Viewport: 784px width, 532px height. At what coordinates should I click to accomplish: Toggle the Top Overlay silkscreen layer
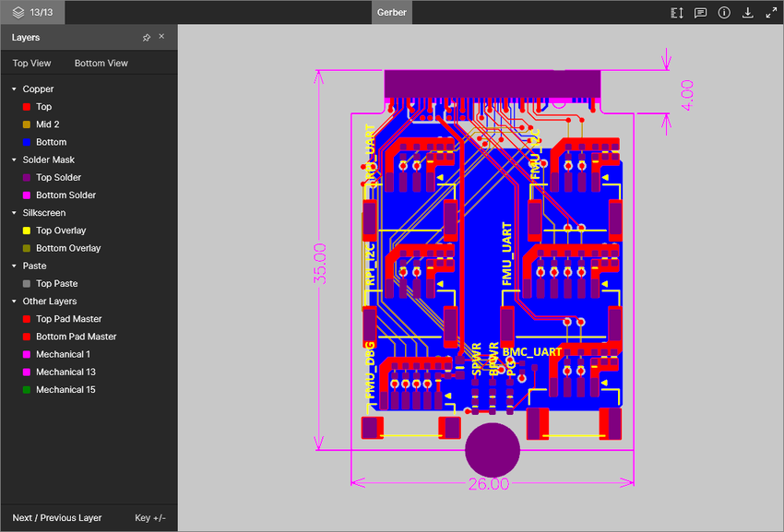click(x=25, y=230)
